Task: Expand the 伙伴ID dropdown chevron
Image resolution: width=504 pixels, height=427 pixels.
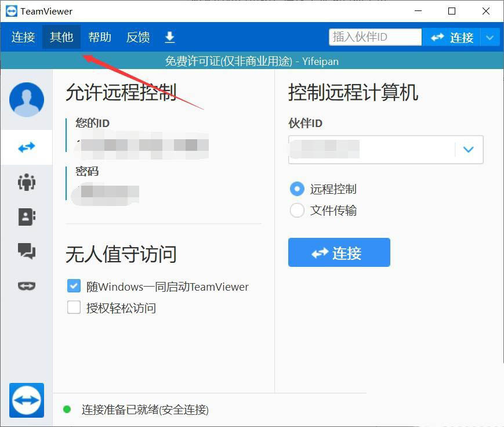Action: [x=468, y=150]
